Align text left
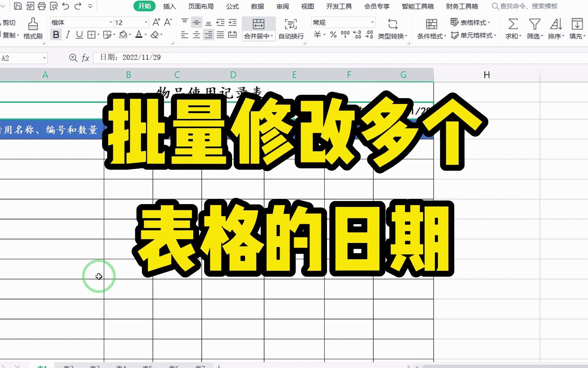588x368 pixels. coord(184,35)
